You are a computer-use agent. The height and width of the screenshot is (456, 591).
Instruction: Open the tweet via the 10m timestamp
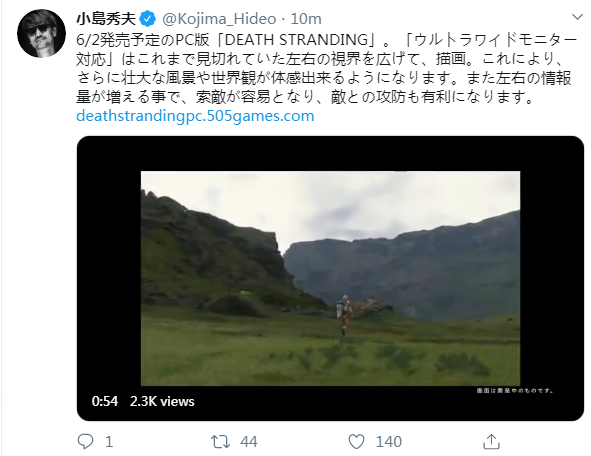pyautogui.click(x=306, y=19)
